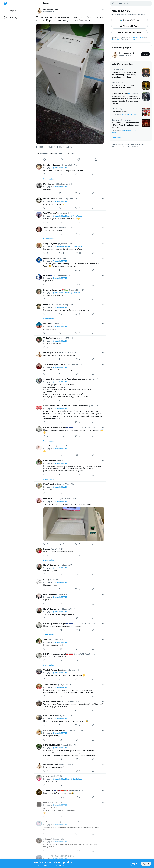Show more trends in What's happening

pyautogui.click(x=116, y=138)
